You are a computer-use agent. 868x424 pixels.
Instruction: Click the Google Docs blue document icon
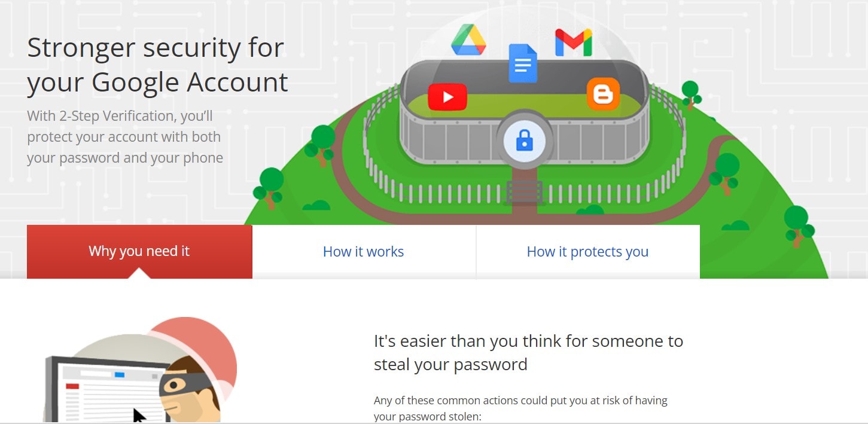523,63
